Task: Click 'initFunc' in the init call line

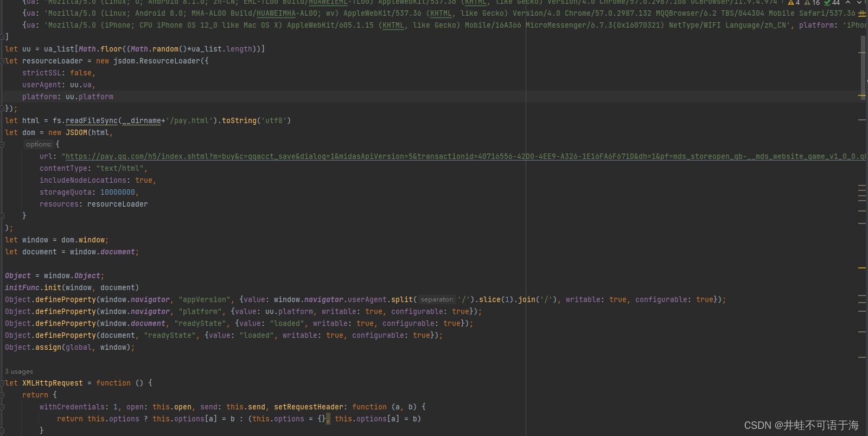Action: (x=22, y=287)
